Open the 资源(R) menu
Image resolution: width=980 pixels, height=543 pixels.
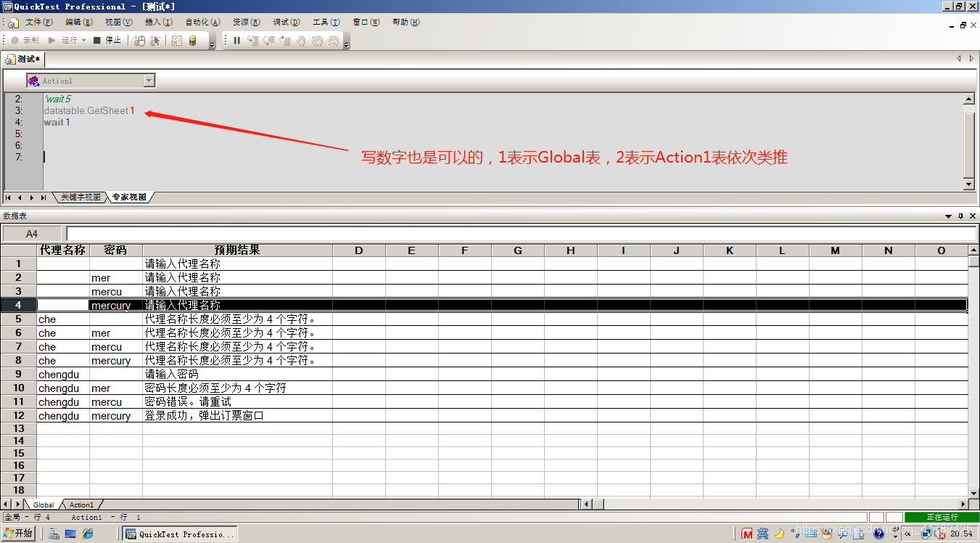click(x=247, y=23)
